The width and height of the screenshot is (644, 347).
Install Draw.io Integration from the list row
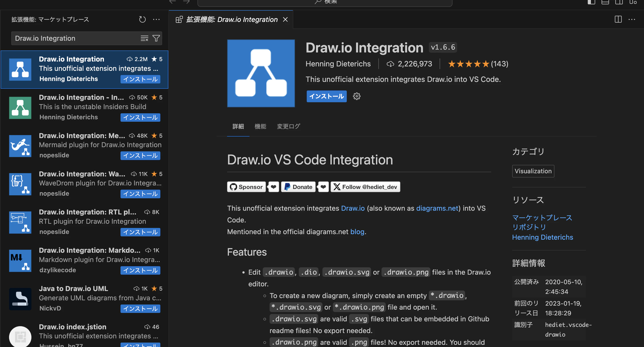point(140,79)
